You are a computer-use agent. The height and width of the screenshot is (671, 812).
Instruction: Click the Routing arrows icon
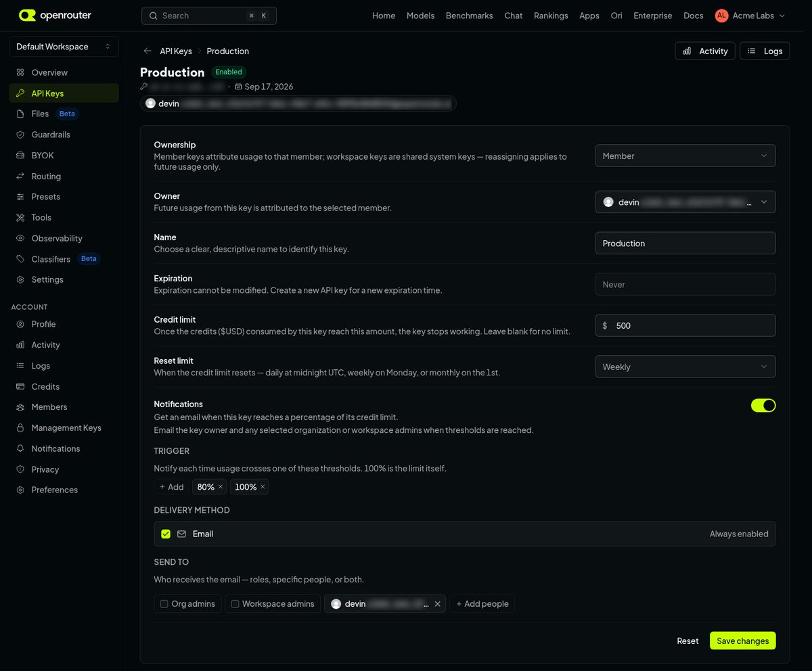click(20, 176)
